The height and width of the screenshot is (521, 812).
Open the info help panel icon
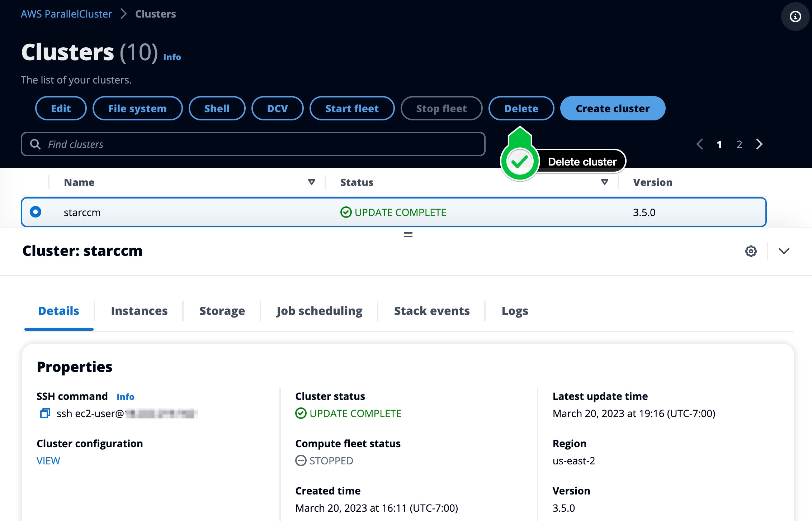[795, 16]
